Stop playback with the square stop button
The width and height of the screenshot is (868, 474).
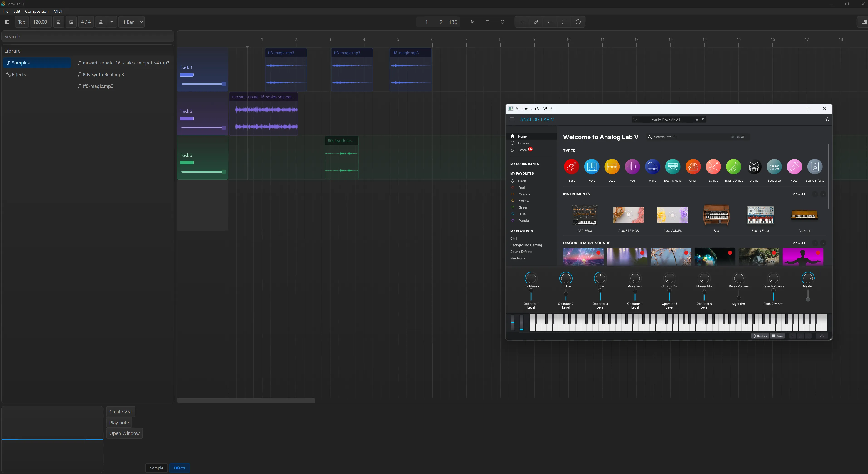487,22
